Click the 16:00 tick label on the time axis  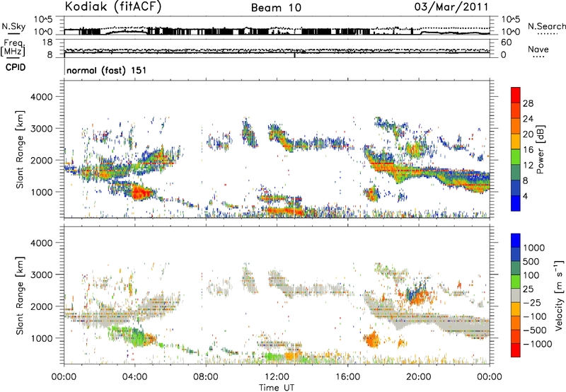pyautogui.click(x=347, y=376)
